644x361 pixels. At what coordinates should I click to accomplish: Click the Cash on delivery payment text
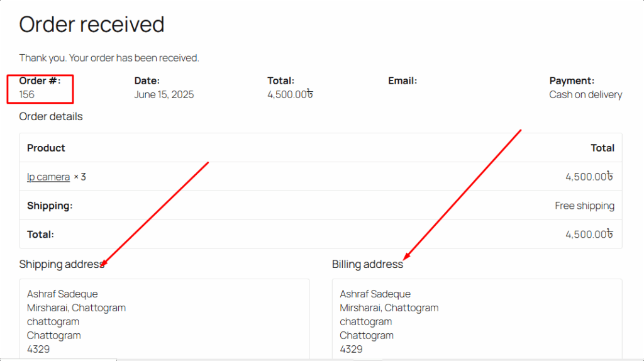(x=586, y=94)
